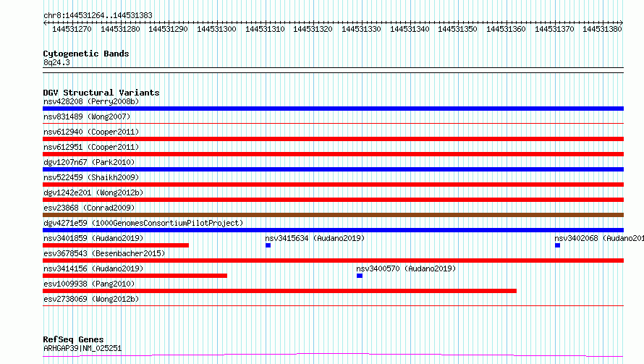Click ruler position 144531280
The height and width of the screenshot is (364, 644).
coord(120,29)
